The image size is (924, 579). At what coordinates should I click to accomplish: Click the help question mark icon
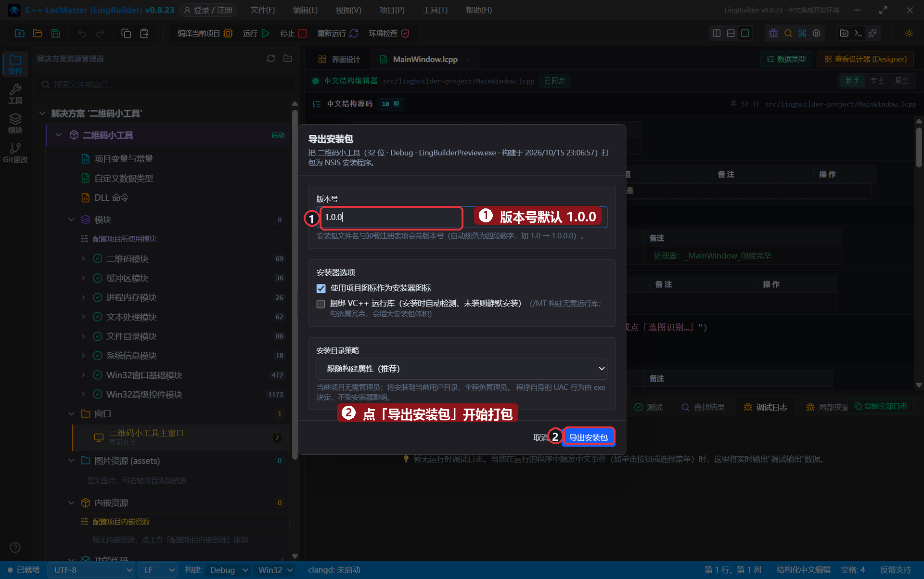tap(15, 547)
